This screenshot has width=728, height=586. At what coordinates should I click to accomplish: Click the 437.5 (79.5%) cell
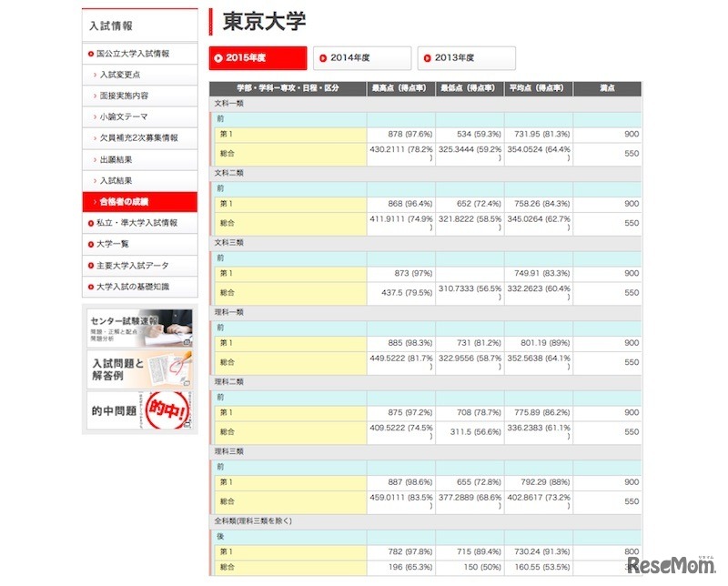coord(400,293)
